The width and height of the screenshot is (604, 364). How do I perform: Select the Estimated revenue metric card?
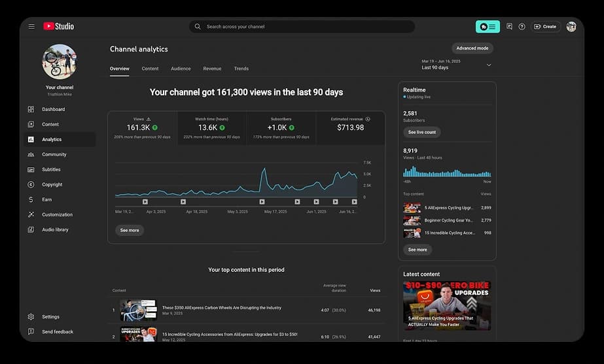350,127
